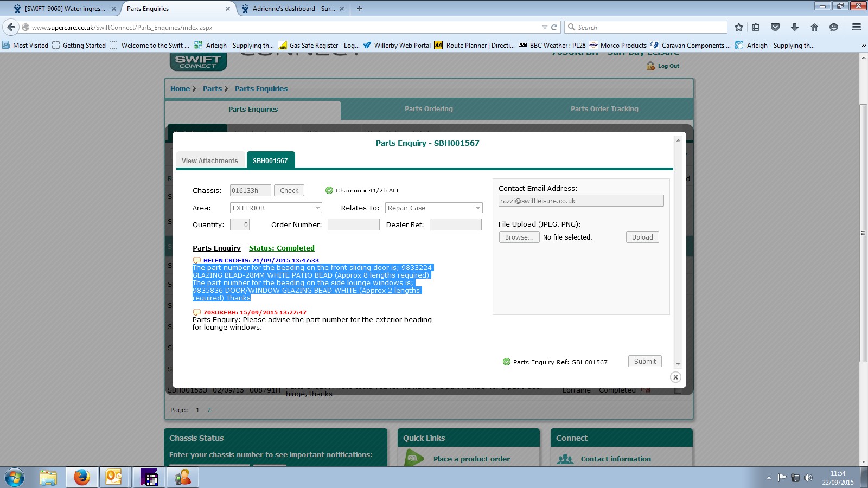This screenshot has width=868, height=488.
Task: Click the Contact Email Address field
Action: point(581,201)
